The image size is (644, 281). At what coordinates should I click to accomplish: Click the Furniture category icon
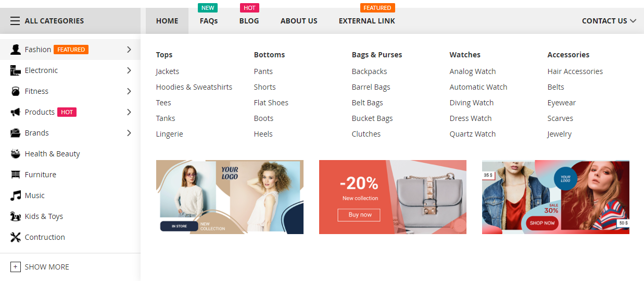tap(16, 175)
